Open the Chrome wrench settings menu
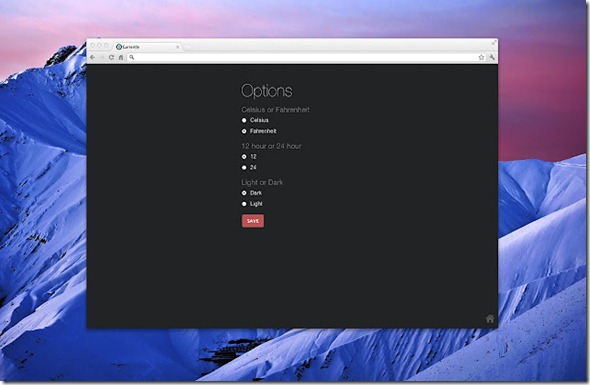 pyautogui.click(x=492, y=57)
